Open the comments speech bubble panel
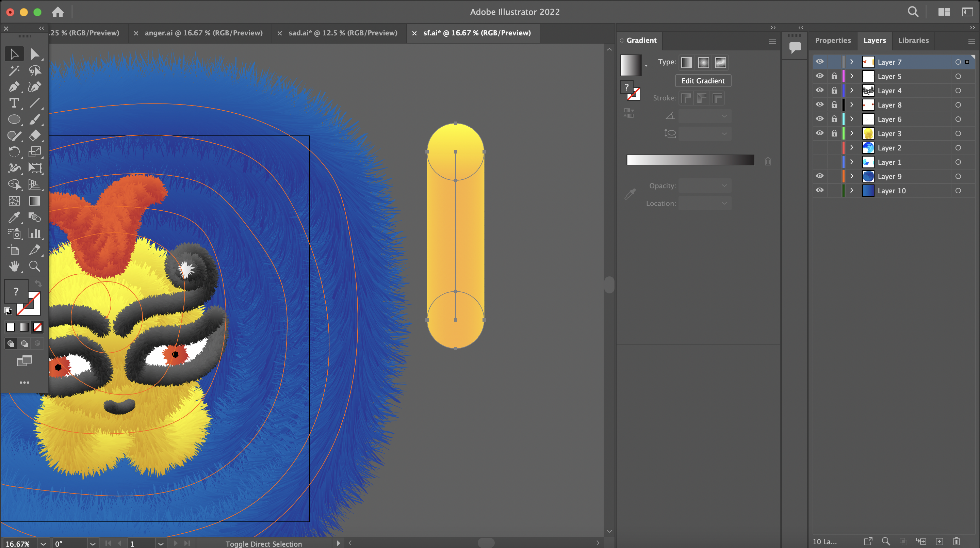The image size is (980, 548). [795, 47]
